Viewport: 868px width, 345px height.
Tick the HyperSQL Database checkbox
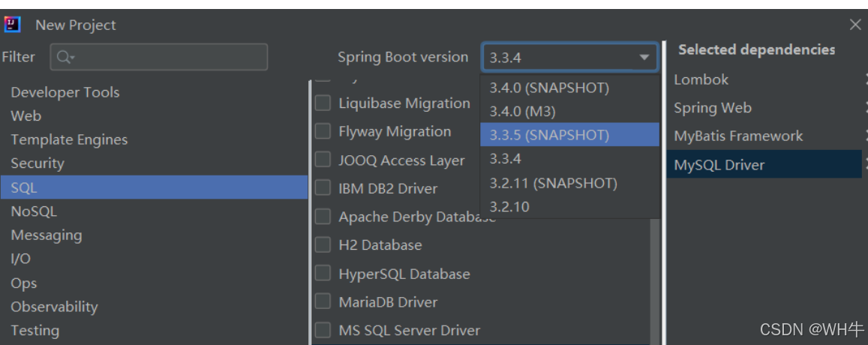(323, 274)
